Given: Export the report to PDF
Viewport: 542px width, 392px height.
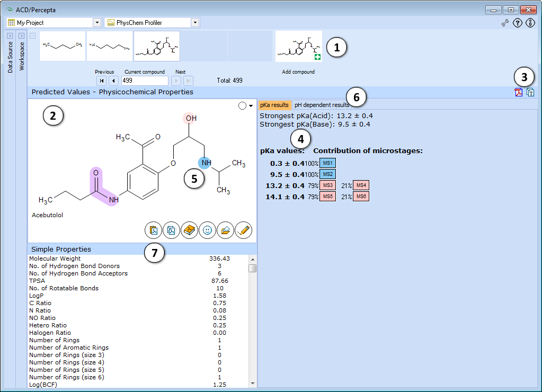Looking at the screenshot, I should click(x=519, y=92).
